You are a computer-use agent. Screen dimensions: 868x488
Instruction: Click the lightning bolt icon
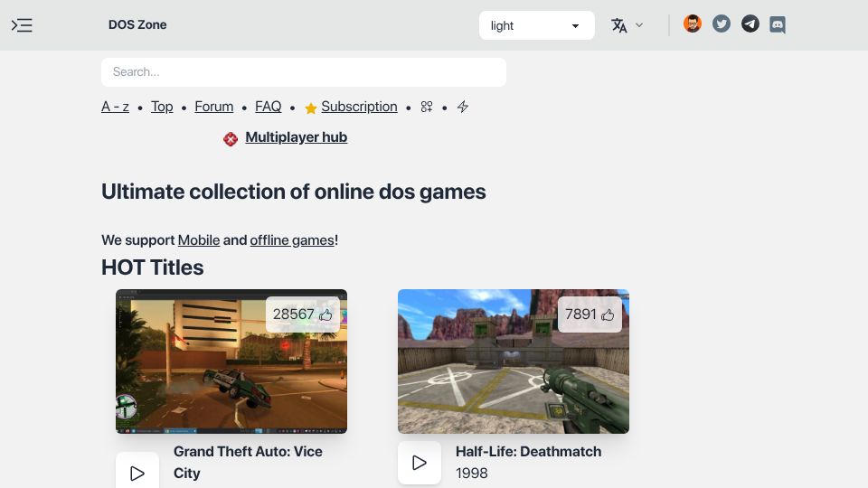(x=463, y=107)
